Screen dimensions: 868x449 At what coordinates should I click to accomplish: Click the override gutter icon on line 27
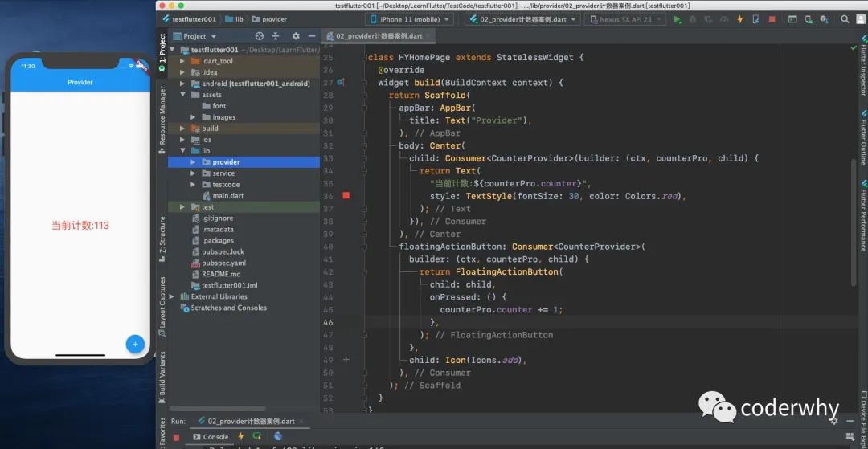point(341,83)
